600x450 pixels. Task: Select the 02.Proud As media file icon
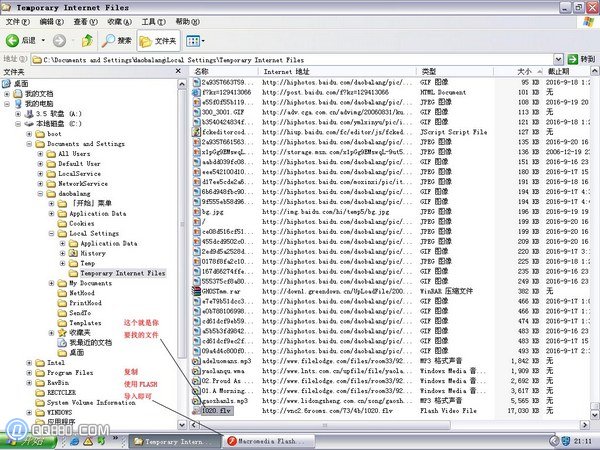click(x=196, y=381)
